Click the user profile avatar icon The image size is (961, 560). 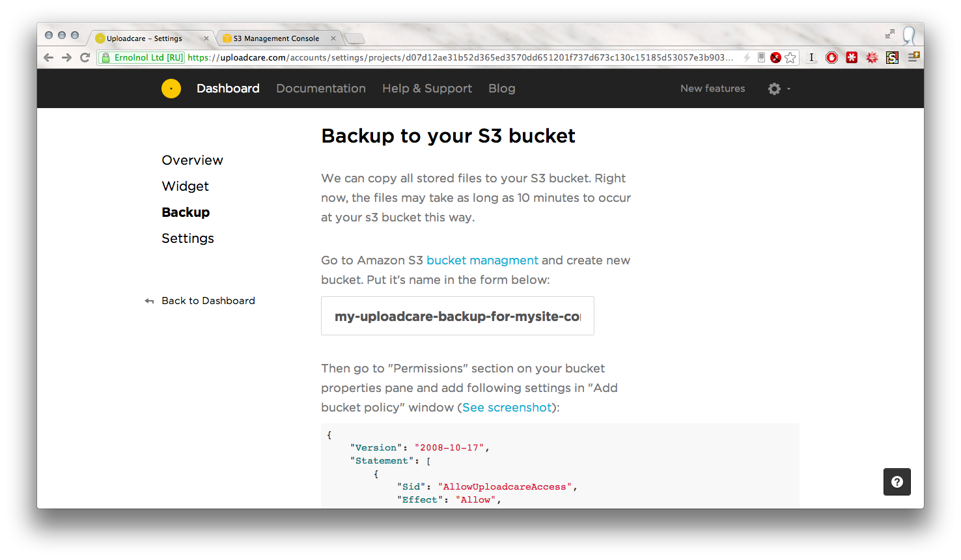[910, 35]
